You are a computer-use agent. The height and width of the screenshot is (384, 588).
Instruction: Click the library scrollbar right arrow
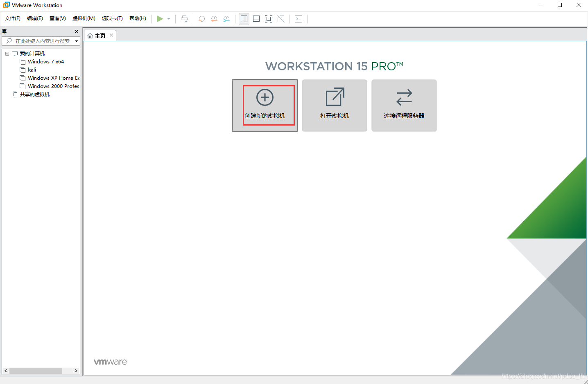point(76,371)
